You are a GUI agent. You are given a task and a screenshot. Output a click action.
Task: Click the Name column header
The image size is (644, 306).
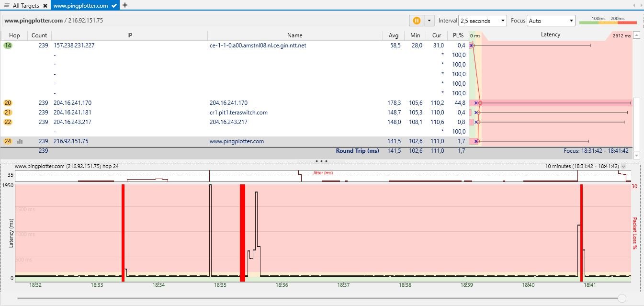pyautogui.click(x=295, y=35)
